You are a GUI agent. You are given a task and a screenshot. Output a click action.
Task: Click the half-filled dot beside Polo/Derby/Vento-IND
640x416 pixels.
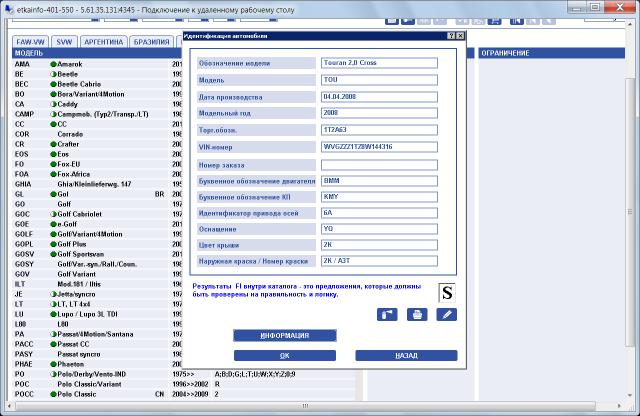click(53, 374)
